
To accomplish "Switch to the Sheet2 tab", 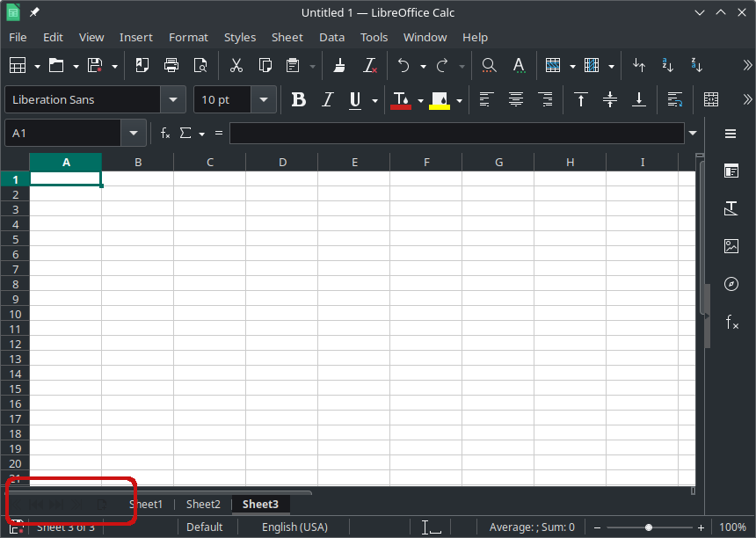I will [203, 505].
